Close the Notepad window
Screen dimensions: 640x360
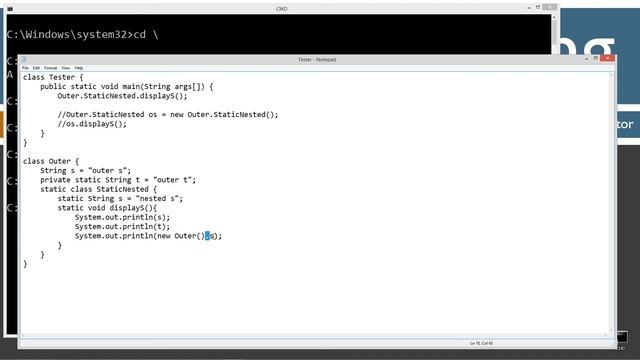click(607, 59)
